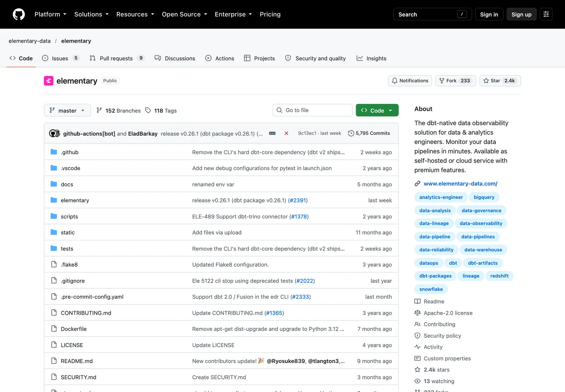The height and width of the screenshot is (392, 565).
Task: Click the tags icon beside 118 Tags
Action: tap(148, 110)
